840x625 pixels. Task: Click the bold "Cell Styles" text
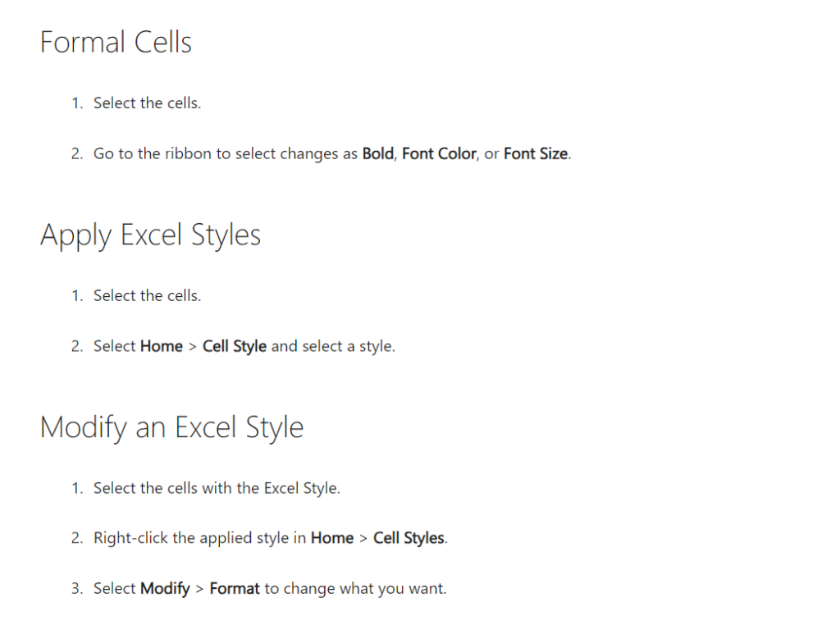click(409, 539)
